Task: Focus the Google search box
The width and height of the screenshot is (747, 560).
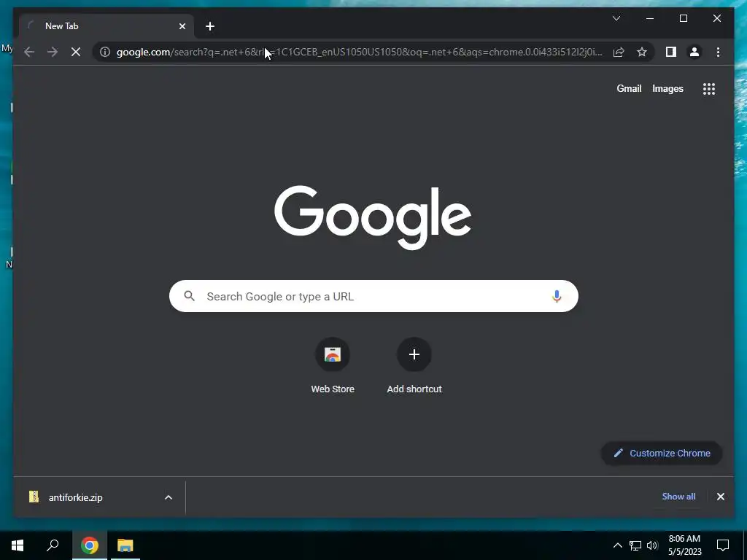Action: pyautogui.click(x=373, y=296)
